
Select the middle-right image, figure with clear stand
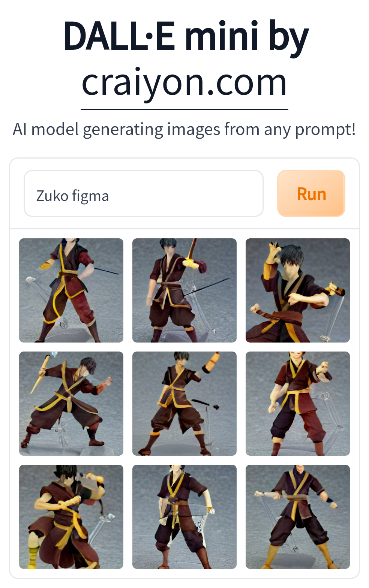tap(298, 404)
